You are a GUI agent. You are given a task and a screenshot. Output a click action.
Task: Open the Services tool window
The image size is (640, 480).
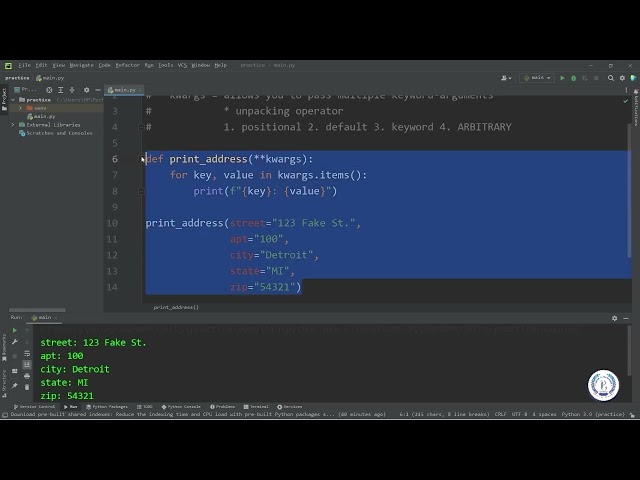289,407
